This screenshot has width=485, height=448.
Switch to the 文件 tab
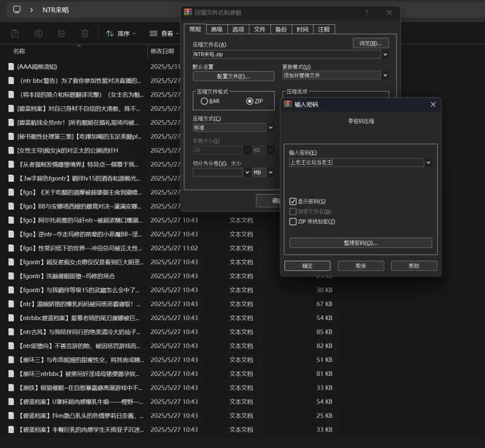pyautogui.click(x=260, y=29)
